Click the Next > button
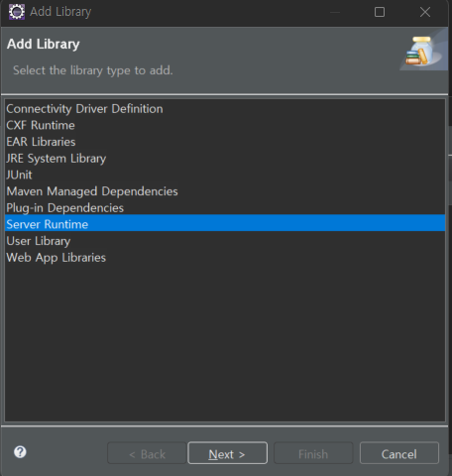The height and width of the screenshot is (476, 452). 227,453
